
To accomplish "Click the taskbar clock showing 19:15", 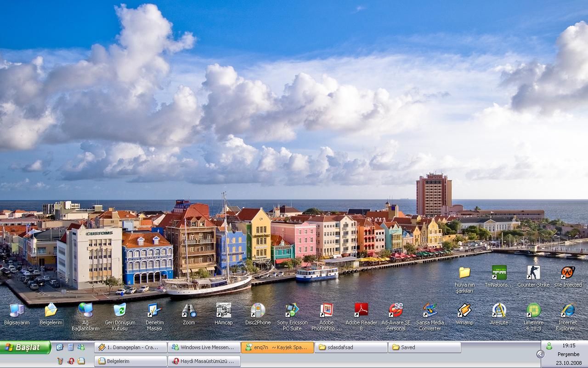I will 569,345.
